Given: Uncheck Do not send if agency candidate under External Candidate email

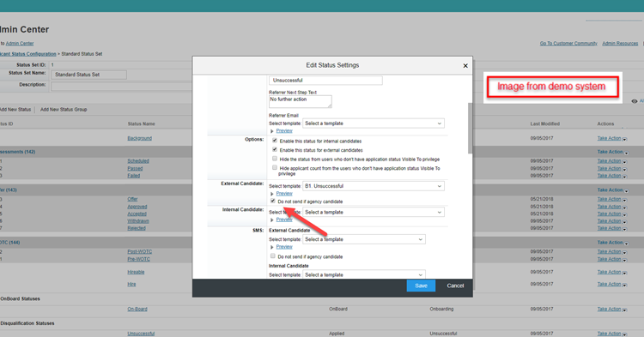Looking at the screenshot, I should [x=273, y=201].
